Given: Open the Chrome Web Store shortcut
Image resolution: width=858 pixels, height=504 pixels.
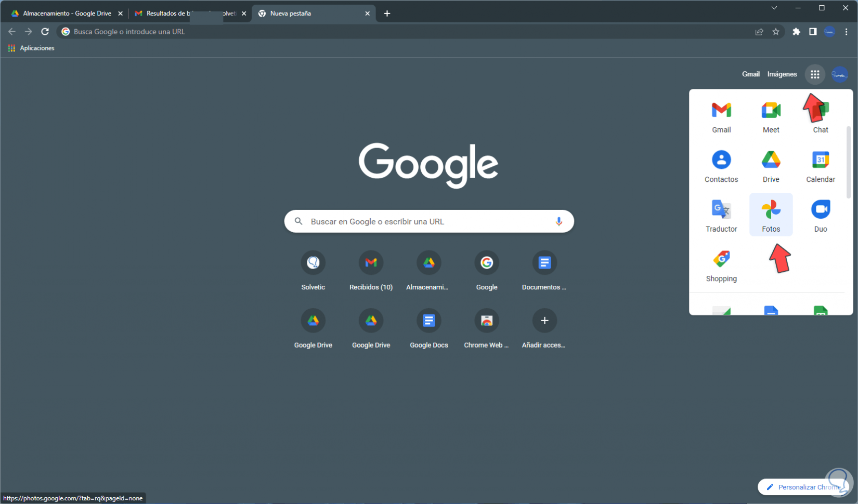Looking at the screenshot, I should 487,329.
